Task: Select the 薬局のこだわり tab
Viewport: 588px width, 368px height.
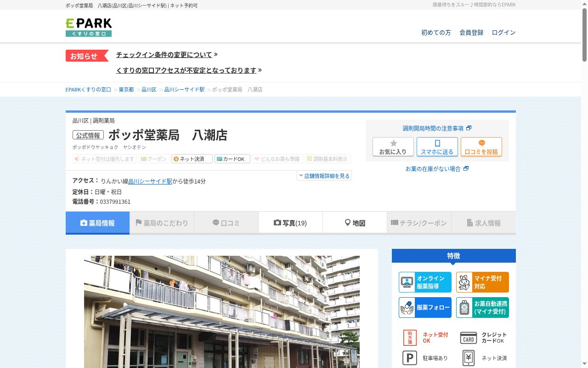Action: coord(162,223)
